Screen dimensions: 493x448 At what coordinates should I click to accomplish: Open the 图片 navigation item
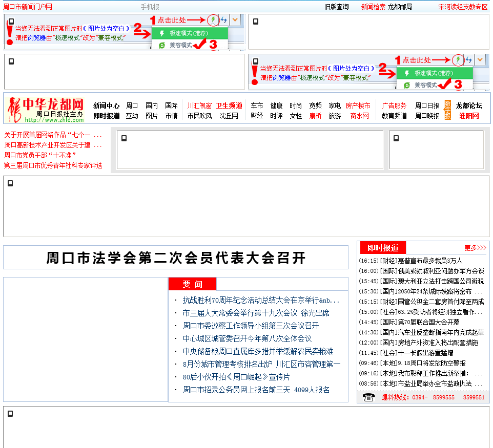click(152, 116)
